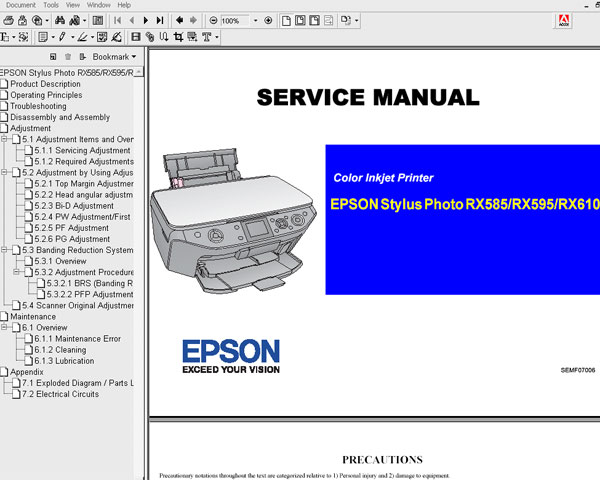The width and height of the screenshot is (600, 480).
Task: Select the Note comment tool
Action: (x=43, y=37)
